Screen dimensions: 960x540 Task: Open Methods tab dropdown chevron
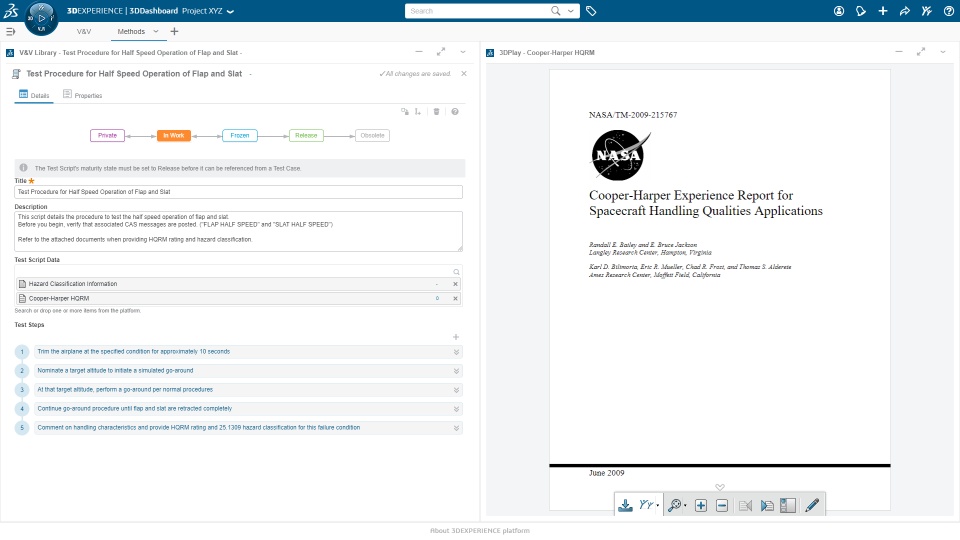(x=156, y=31)
